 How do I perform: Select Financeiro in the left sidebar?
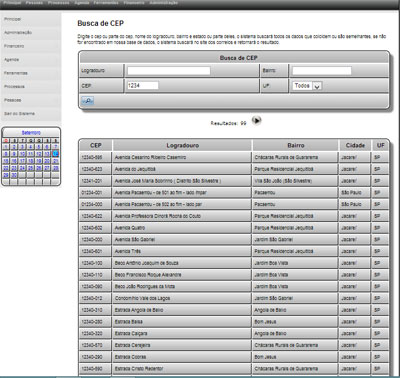pyautogui.click(x=31, y=46)
